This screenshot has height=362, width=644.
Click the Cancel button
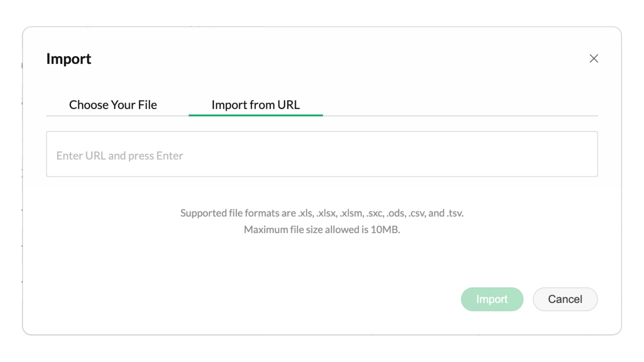(565, 299)
